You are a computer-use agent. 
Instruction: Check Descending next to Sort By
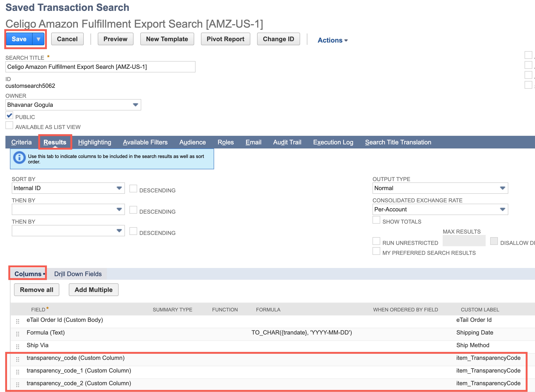(x=133, y=189)
